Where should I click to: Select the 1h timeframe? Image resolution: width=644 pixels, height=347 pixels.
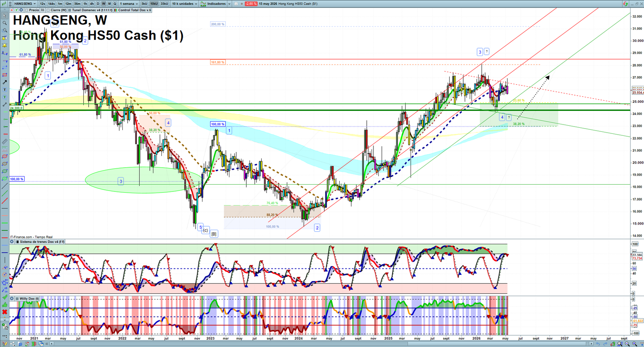[85, 4]
